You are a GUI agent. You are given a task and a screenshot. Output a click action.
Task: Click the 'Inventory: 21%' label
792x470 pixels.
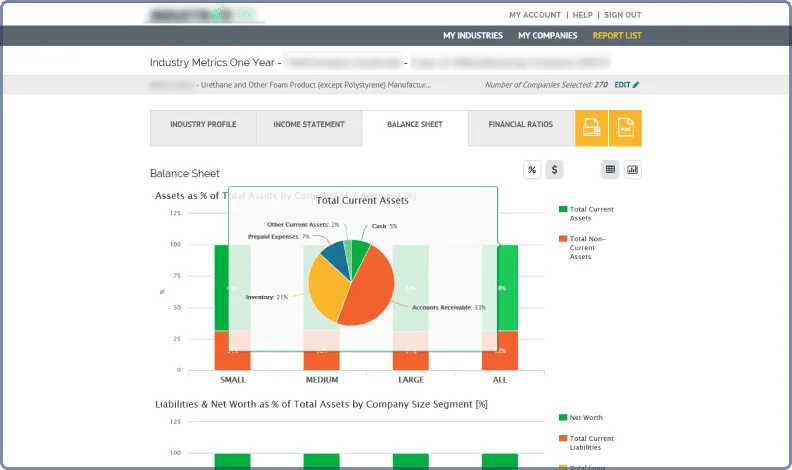pos(267,297)
